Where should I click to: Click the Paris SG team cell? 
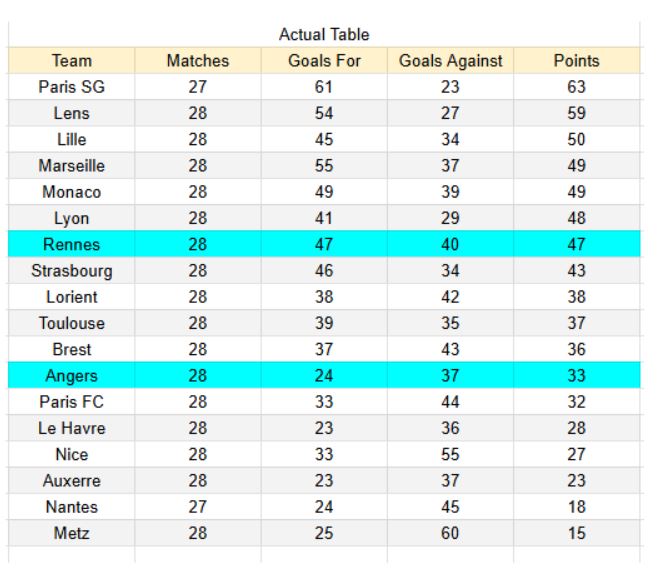71,87
